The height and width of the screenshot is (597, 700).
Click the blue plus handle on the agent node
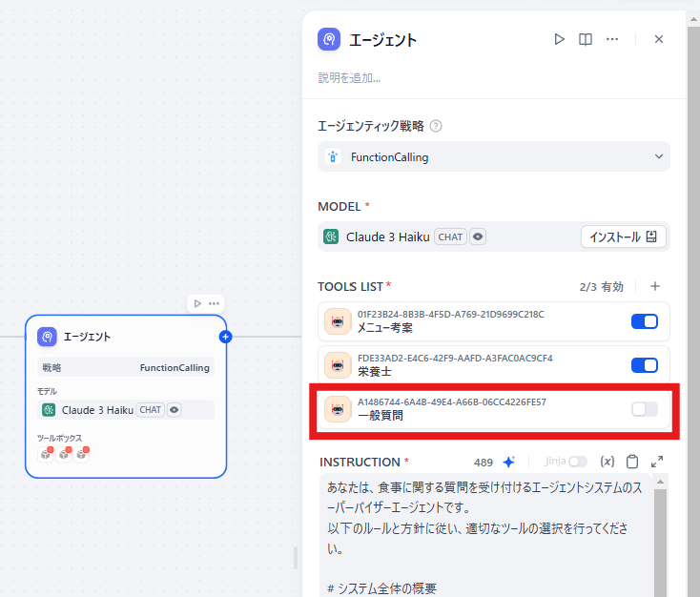[226, 337]
